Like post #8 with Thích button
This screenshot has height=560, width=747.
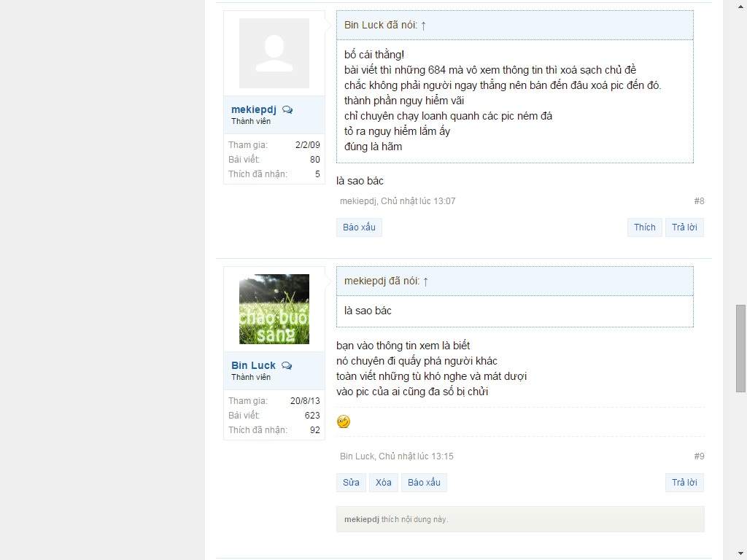click(x=645, y=227)
